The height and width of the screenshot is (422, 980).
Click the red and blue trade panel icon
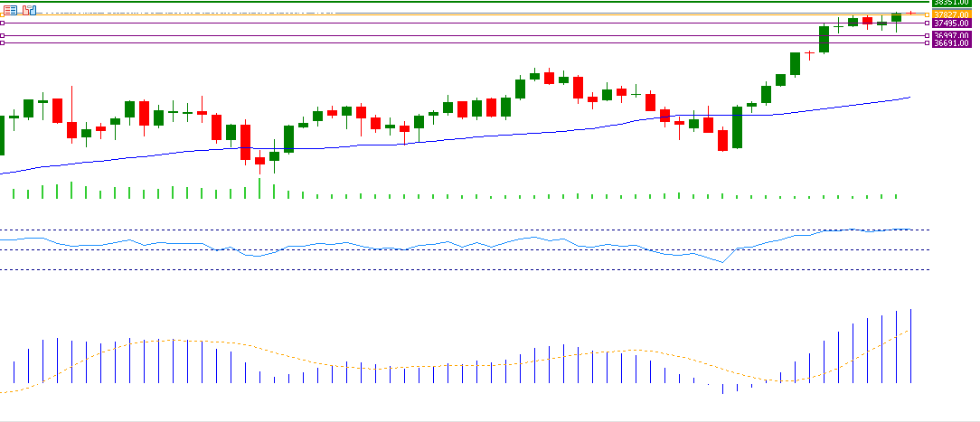[30, 10]
